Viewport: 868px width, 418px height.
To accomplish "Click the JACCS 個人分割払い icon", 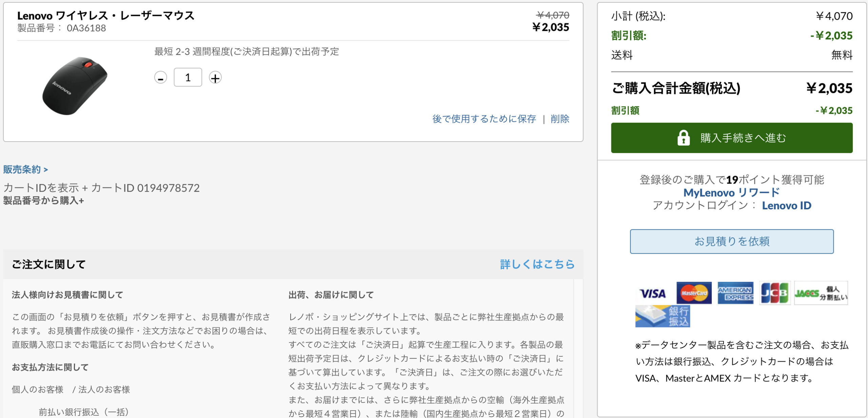I will pos(821,293).
